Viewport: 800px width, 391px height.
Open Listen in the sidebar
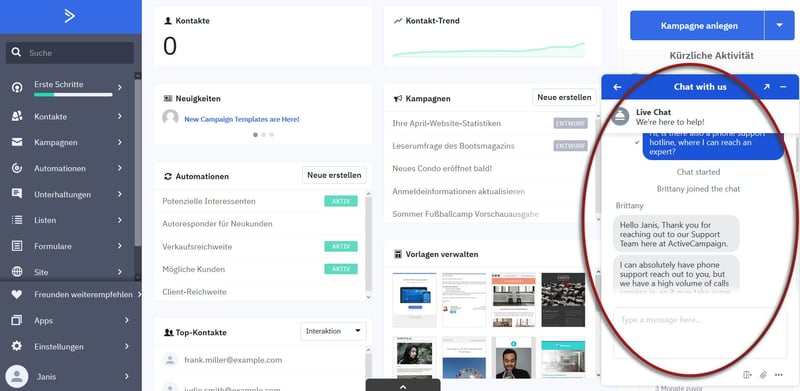(45, 220)
